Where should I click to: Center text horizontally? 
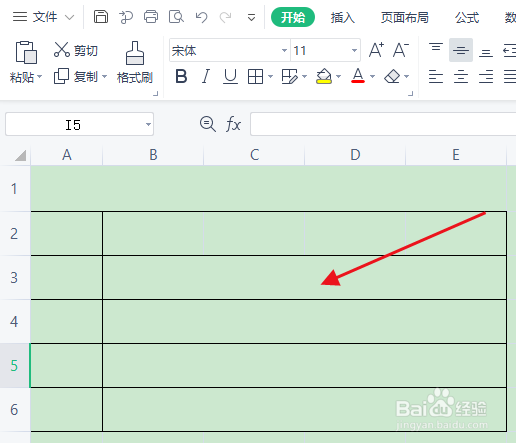click(x=461, y=77)
